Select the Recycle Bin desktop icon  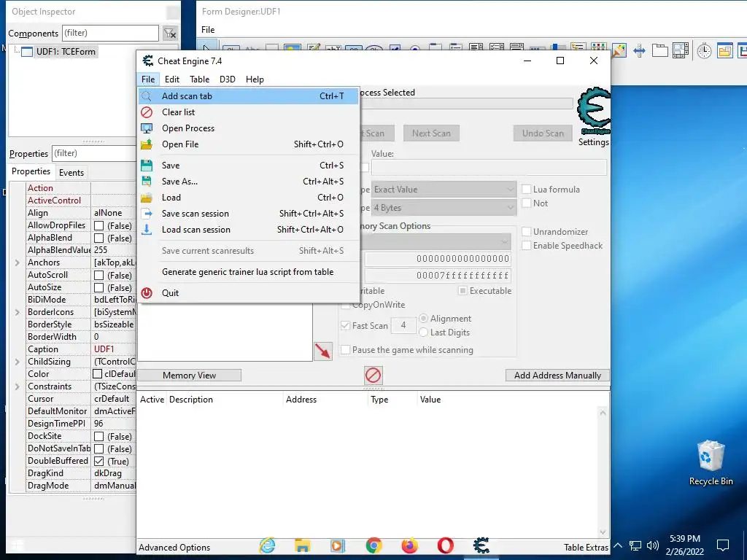711,463
